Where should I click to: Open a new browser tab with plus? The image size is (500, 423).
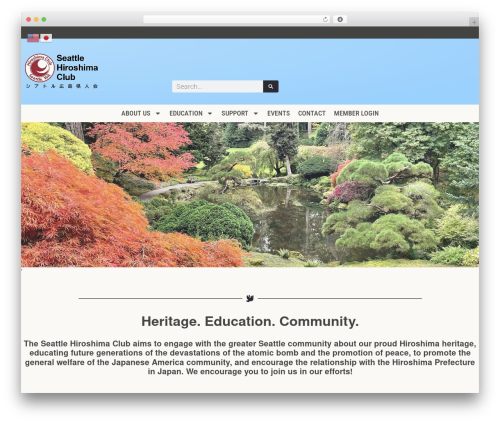point(474,22)
